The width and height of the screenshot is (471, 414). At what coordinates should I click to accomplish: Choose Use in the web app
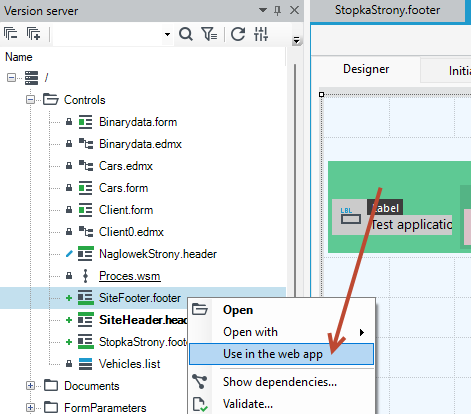(x=282, y=354)
